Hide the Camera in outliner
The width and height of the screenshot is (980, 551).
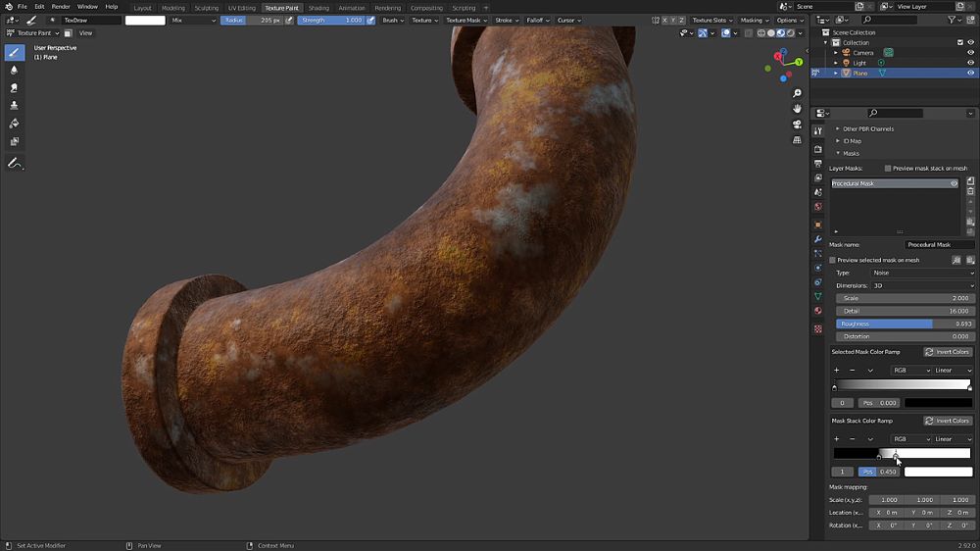tap(970, 53)
